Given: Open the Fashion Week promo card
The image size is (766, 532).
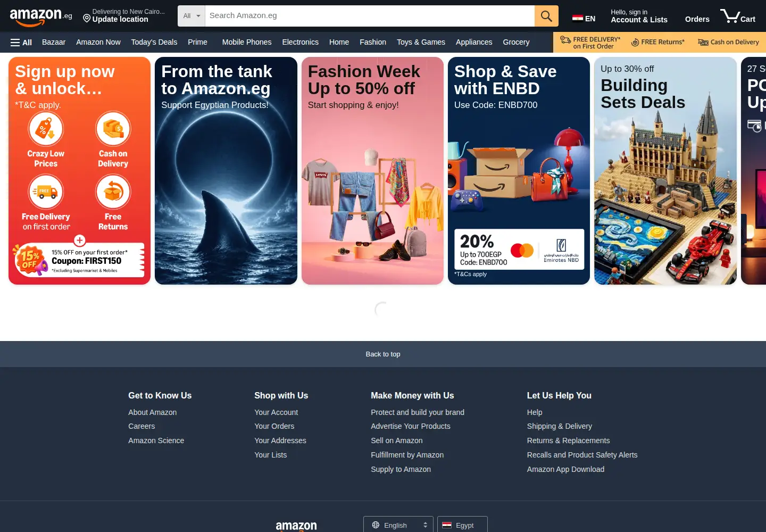Looking at the screenshot, I should click(x=372, y=171).
